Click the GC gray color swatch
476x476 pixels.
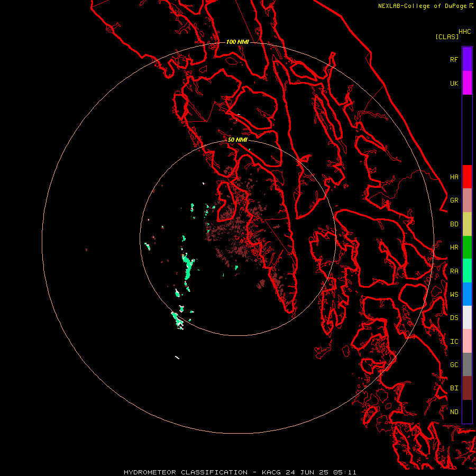click(x=467, y=364)
